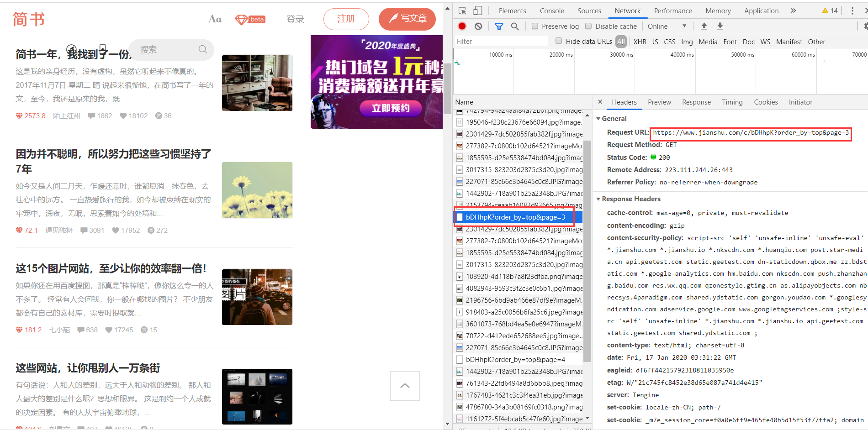Screen dimensions: 868x430
Task: Click the export HAR download arrow
Action: [720, 26]
